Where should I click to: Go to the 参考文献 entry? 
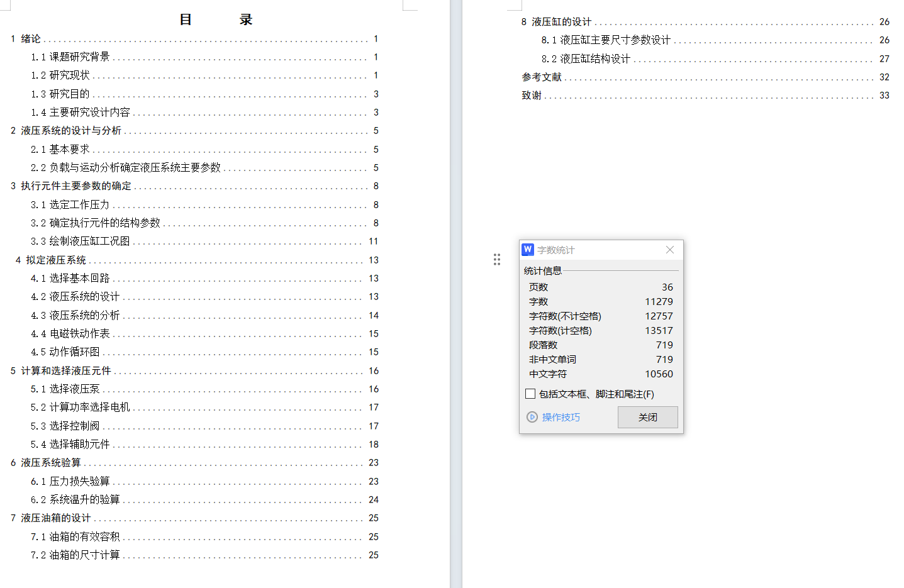[705, 77]
